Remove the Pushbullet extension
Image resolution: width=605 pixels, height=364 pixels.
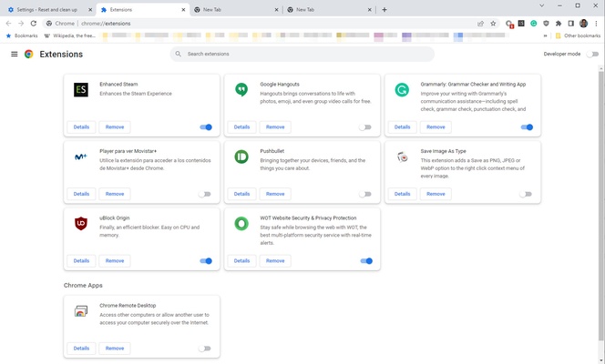pos(275,194)
